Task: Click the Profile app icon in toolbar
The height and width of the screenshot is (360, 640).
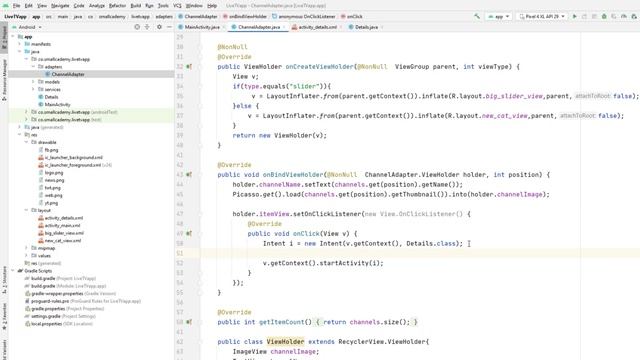Action: pyautogui.click(x=624, y=16)
